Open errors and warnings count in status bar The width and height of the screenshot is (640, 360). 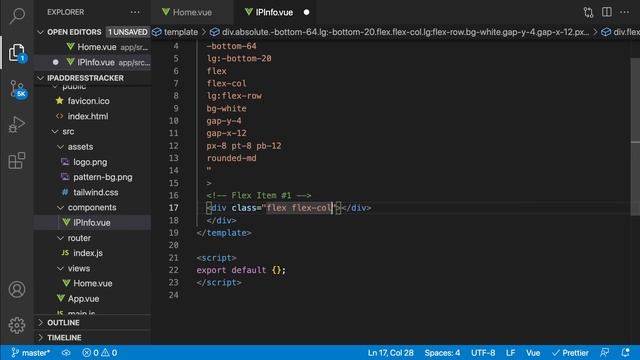coord(100,353)
